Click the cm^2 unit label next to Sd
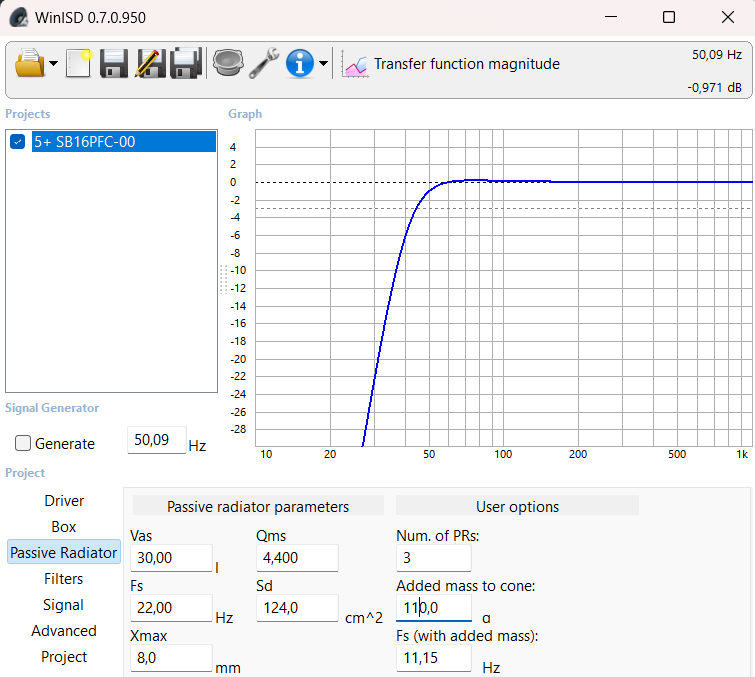 (364, 618)
